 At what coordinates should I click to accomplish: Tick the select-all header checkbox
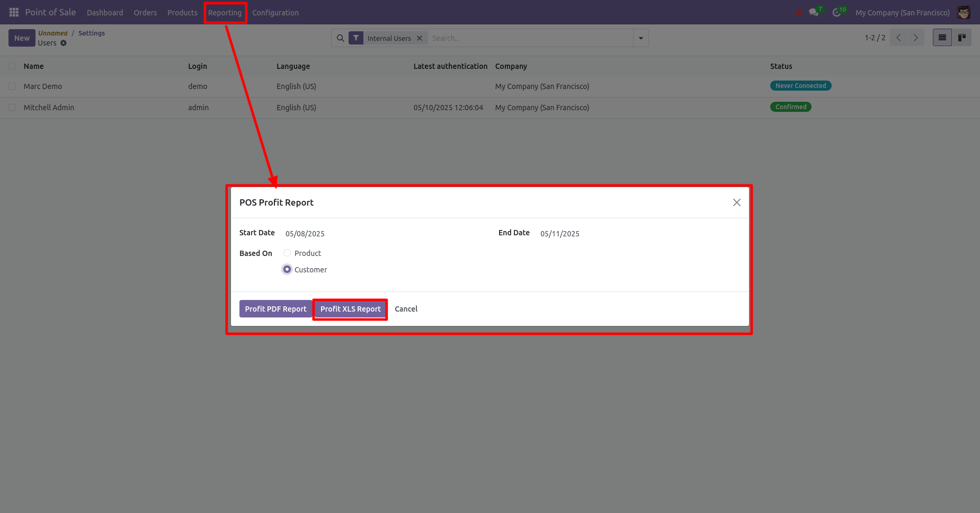pyautogui.click(x=12, y=66)
